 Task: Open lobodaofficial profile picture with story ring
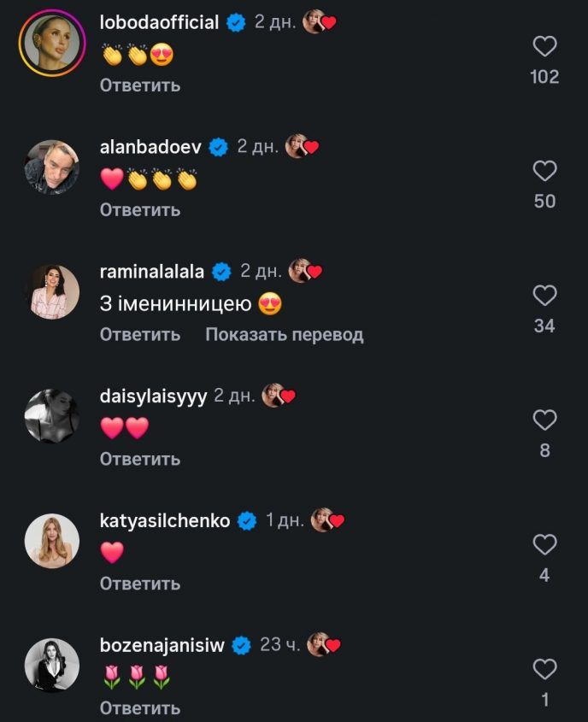tap(52, 43)
